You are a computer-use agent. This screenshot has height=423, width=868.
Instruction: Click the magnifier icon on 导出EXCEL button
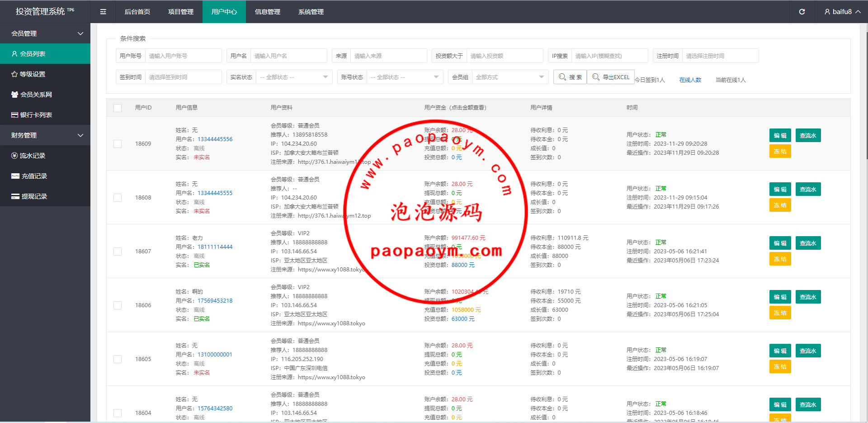pyautogui.click(x=596, y=77)
